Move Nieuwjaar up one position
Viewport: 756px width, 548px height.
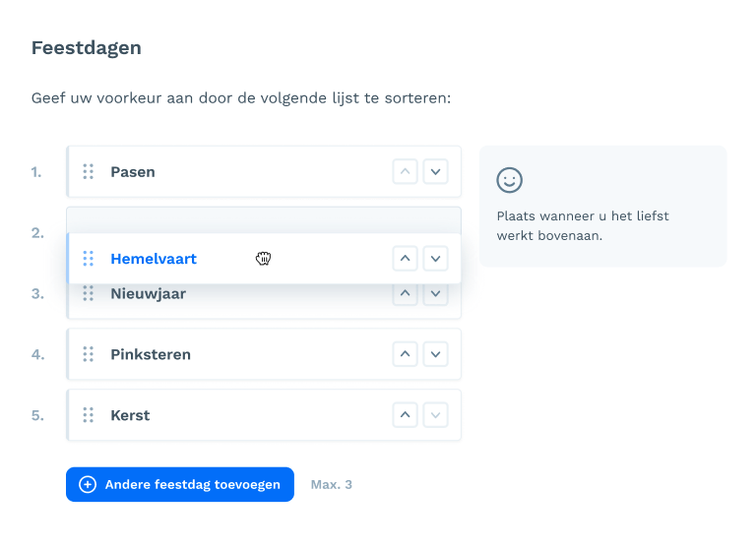pos(405,294)
